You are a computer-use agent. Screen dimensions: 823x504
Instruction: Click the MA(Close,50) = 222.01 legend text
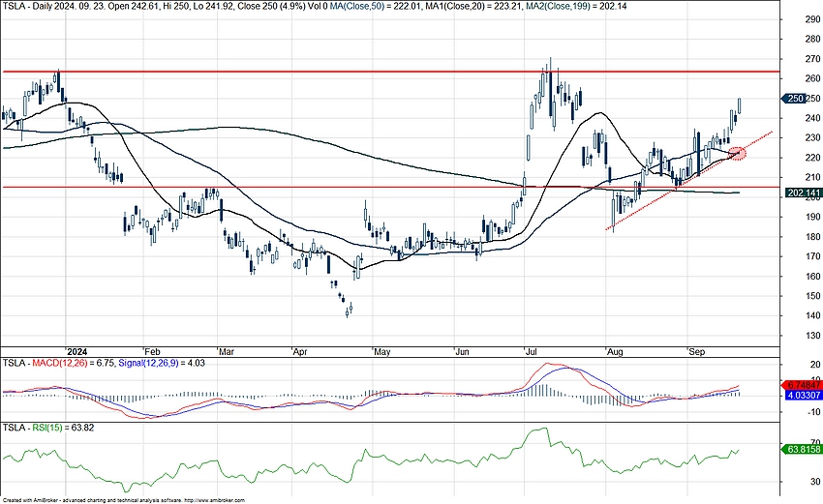(376, 6)
